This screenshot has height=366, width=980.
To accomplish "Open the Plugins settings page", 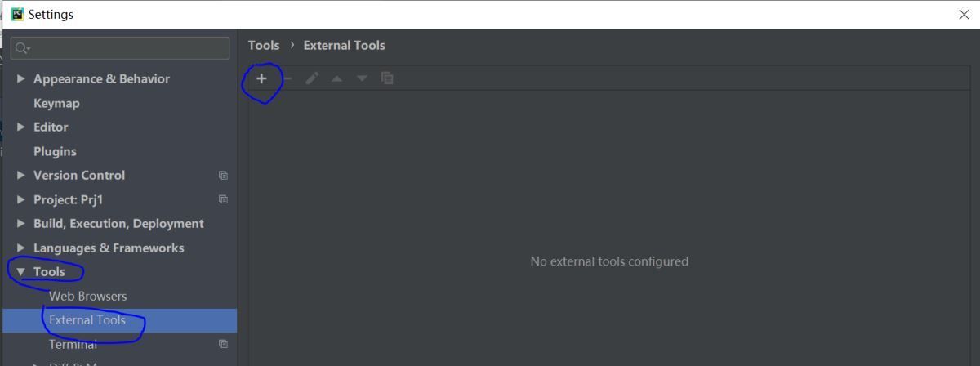I will (55, 151).
